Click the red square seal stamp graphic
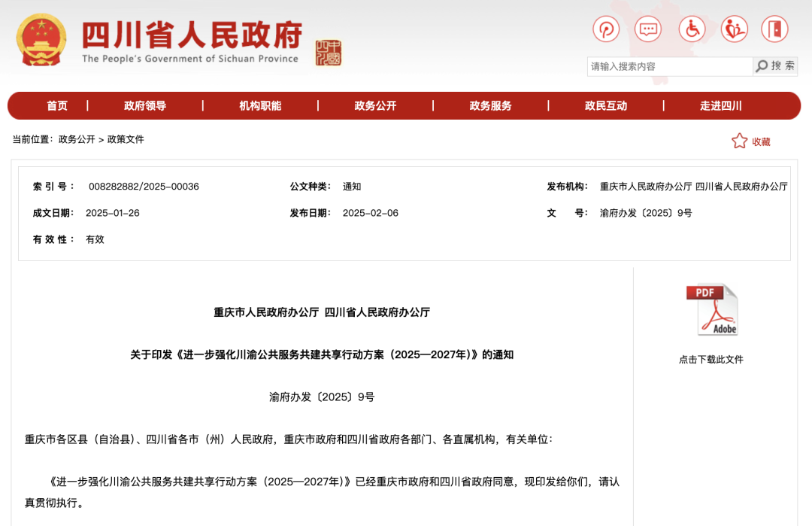The width and height of the screenshot is (812, 526). pyautogui.click(x=326, y=53)
